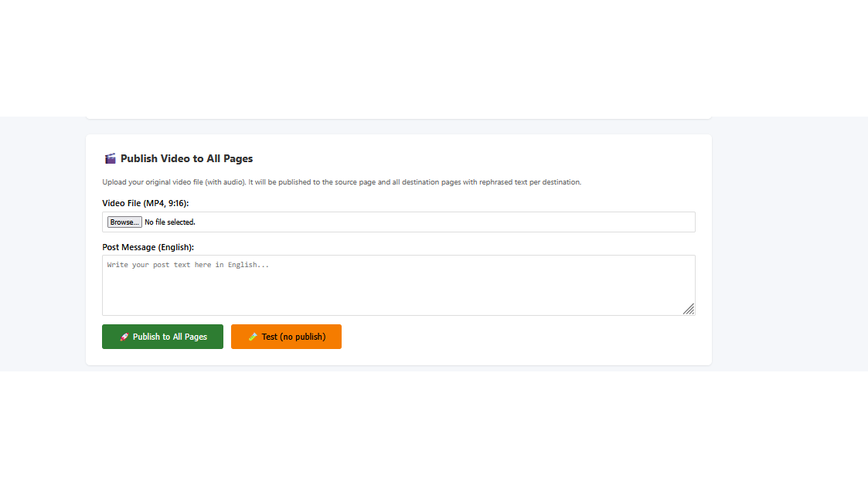Click the Publish to All Pages button
This screenshot has width=868, height=488.
click(x=163, y=337)
